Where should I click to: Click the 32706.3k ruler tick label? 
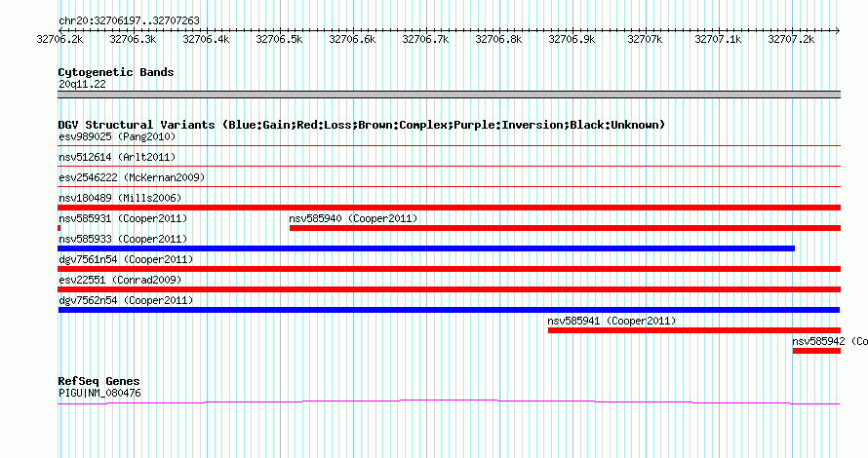point(133,39)
